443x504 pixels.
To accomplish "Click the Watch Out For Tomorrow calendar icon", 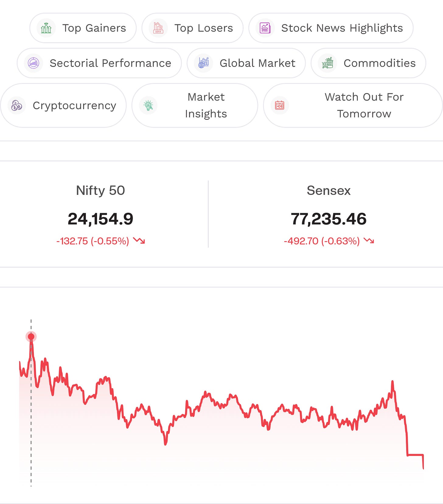I will [280, 105].
